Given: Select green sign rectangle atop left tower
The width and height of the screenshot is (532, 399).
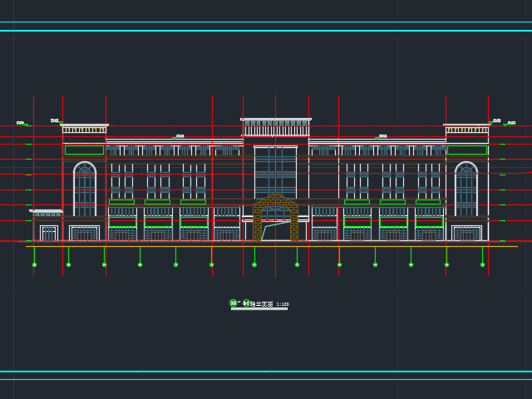Looking at the screenshot, I should [x=84, y=150].
